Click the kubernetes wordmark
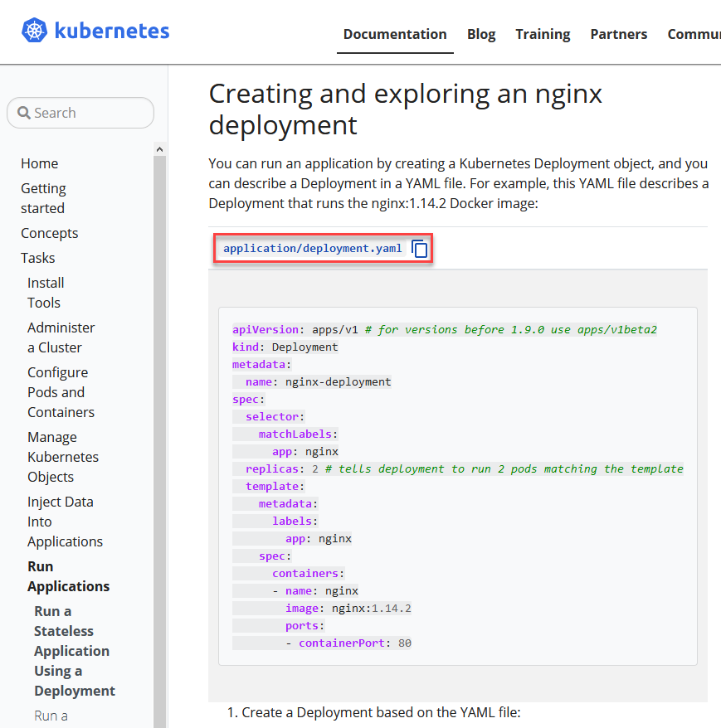 point(112,32)
